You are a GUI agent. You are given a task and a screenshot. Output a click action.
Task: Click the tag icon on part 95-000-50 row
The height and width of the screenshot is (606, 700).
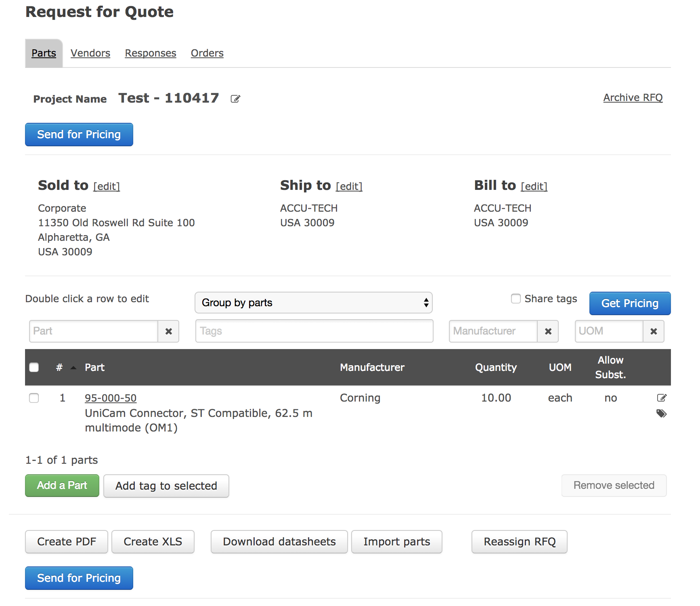pos(661,413)
